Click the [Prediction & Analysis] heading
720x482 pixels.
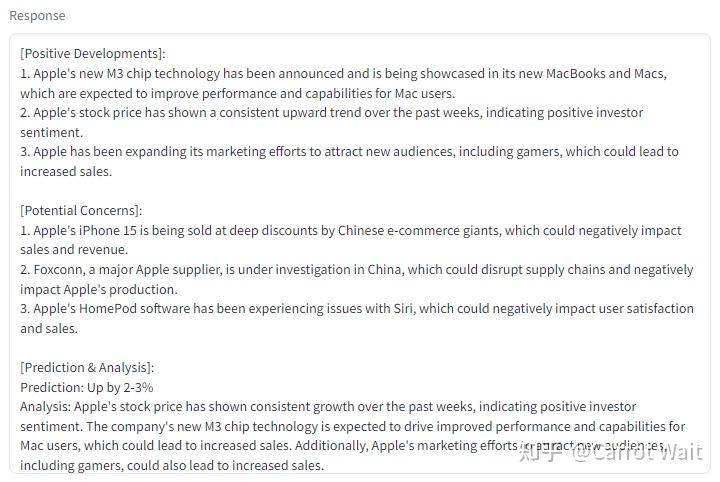87,367
